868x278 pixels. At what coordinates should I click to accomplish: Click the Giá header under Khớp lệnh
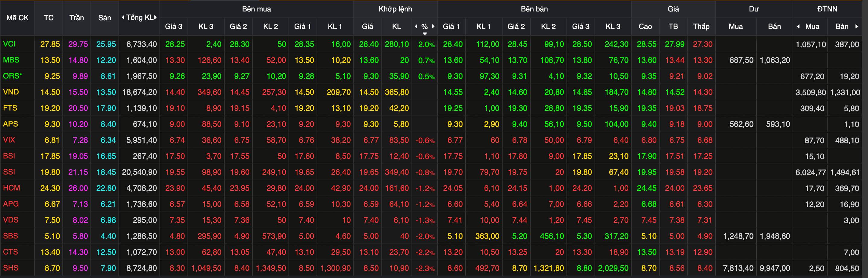pyautogui.click(x=367, y=26)
